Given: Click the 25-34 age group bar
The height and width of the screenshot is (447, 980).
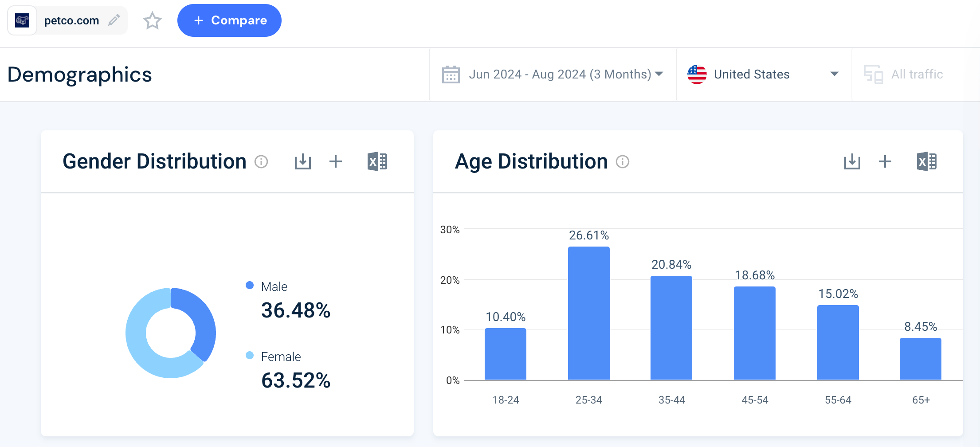Looking at the screenshot, I should click(x=588, y=313).
